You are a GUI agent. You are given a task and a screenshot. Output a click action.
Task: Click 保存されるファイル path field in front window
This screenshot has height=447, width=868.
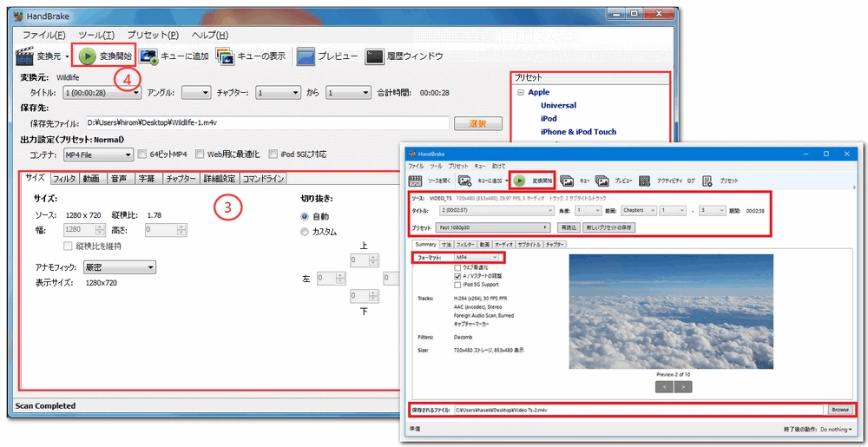640,410
